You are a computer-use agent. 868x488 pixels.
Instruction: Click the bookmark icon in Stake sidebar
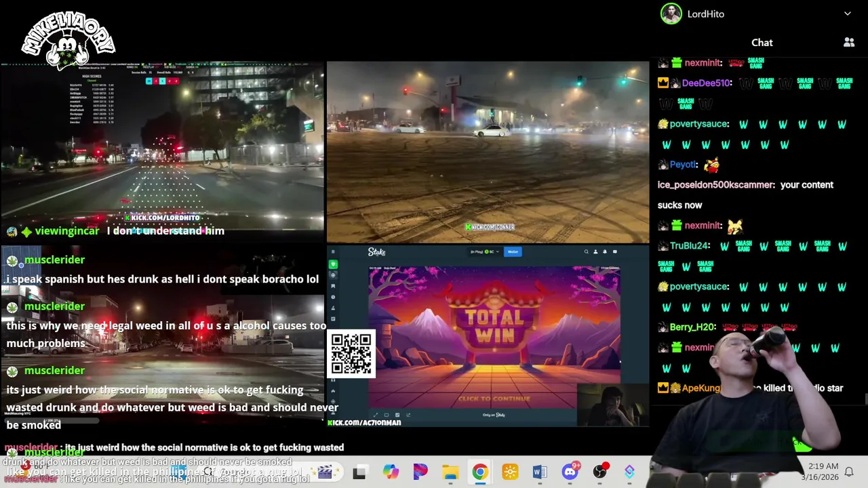pos(333,286)
